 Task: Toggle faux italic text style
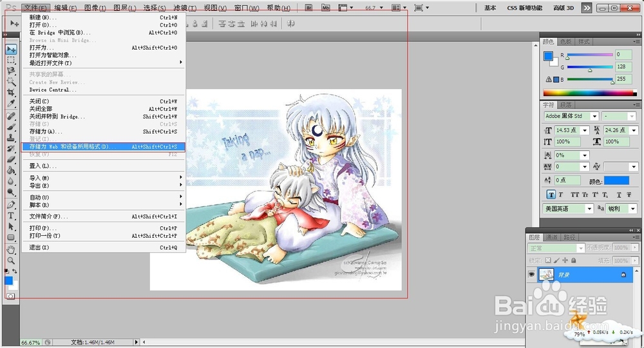(x=561, y=195)
